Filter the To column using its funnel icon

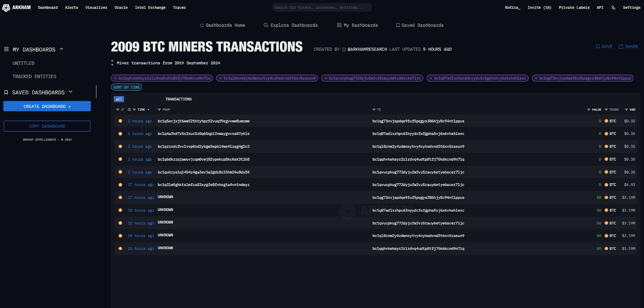(x=374, y=110)
